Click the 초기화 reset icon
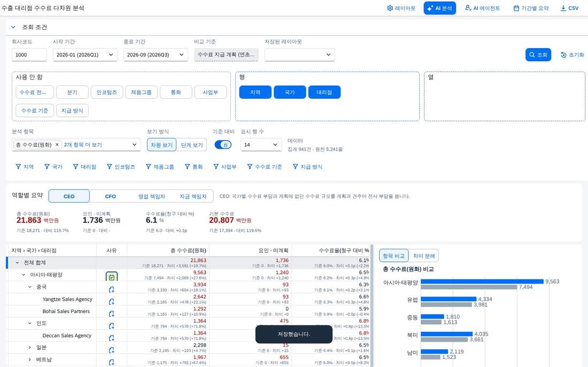Viewport: 588px width, 367px height. point(563,54)
